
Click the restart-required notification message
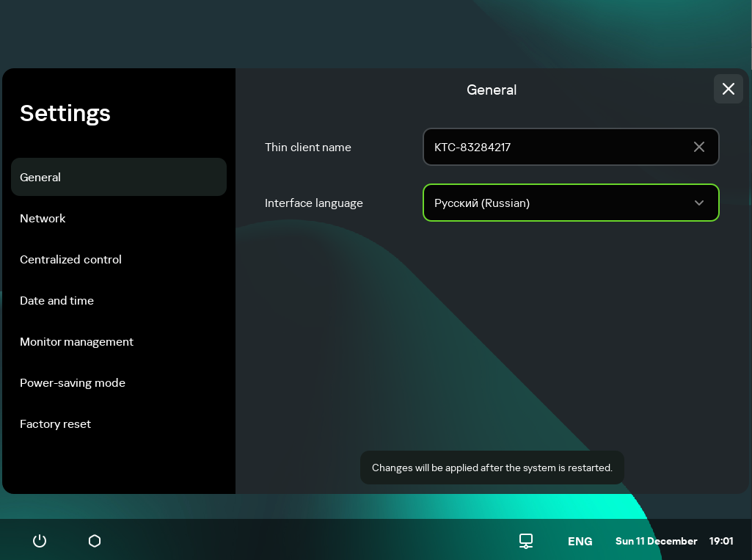(x=492, y=468)
